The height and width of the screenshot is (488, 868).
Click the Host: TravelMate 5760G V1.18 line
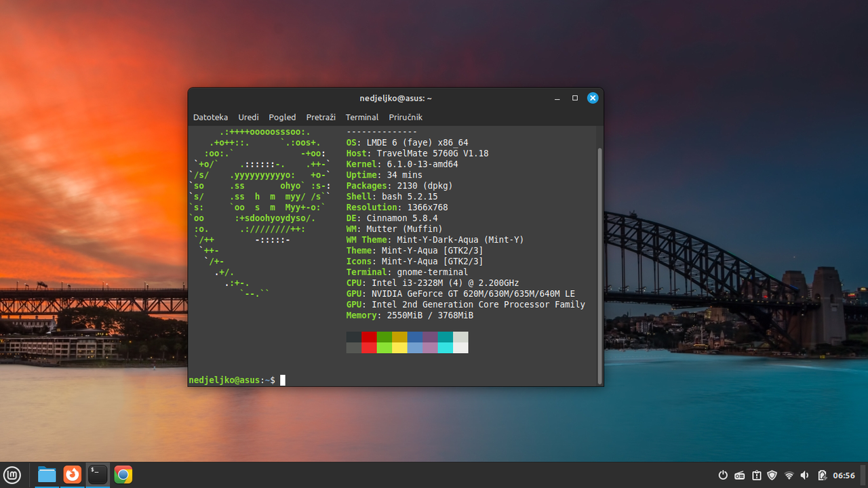point(417,153)
